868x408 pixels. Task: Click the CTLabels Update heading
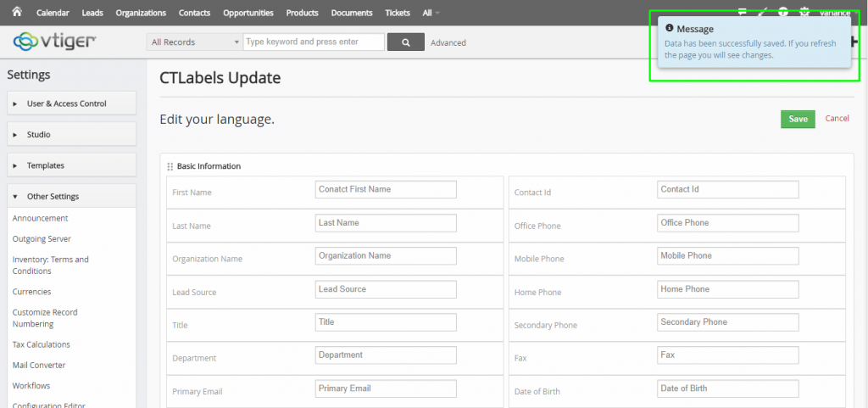click(220, 78)
